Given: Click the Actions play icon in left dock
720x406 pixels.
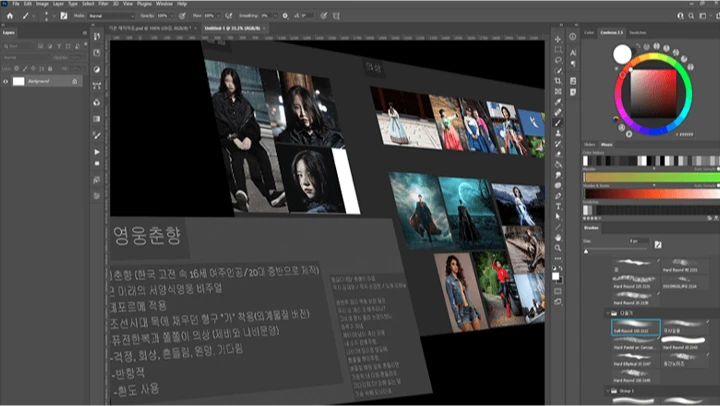Looking at the screenshot, I should [x=97, y=152].
